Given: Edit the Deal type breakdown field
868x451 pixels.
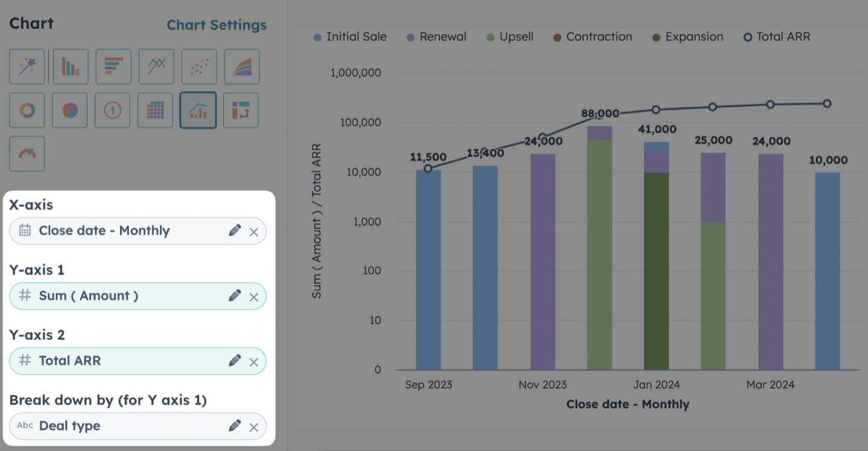Looking at the screenshot, I should [x=234, y=426].
